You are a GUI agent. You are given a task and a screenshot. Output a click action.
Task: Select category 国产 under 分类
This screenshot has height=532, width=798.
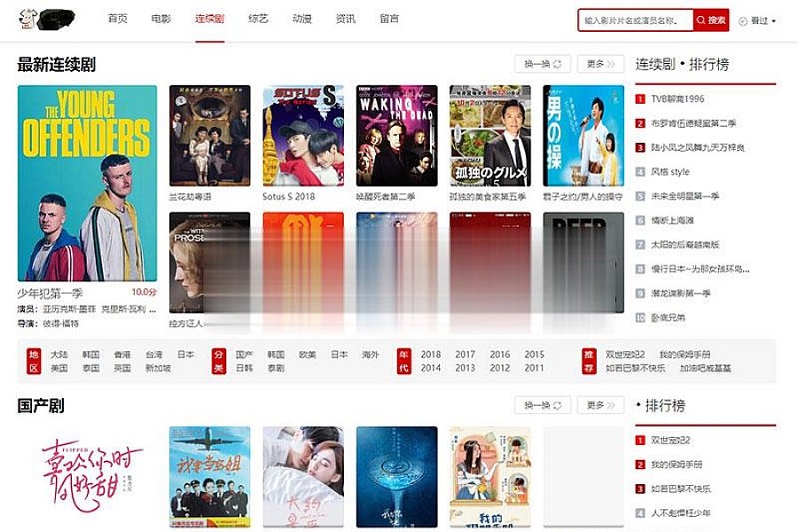[x=245, y=355]
